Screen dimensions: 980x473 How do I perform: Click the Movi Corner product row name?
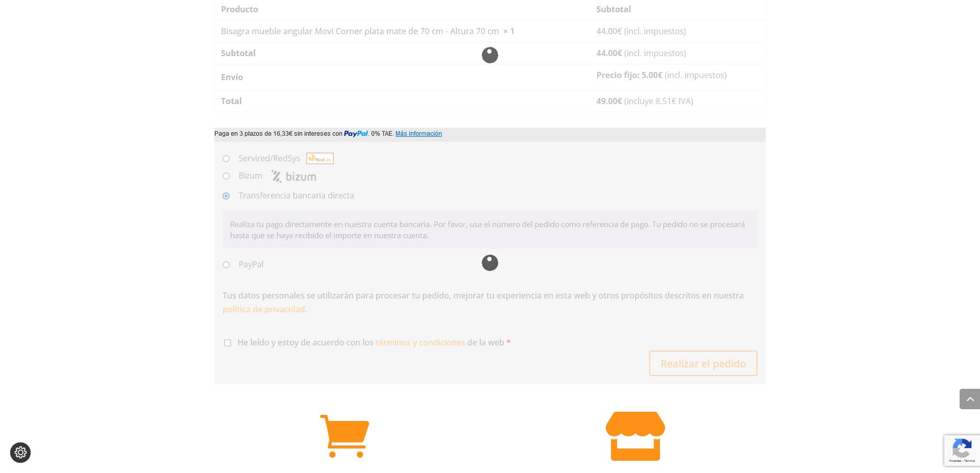pos(367,31)
